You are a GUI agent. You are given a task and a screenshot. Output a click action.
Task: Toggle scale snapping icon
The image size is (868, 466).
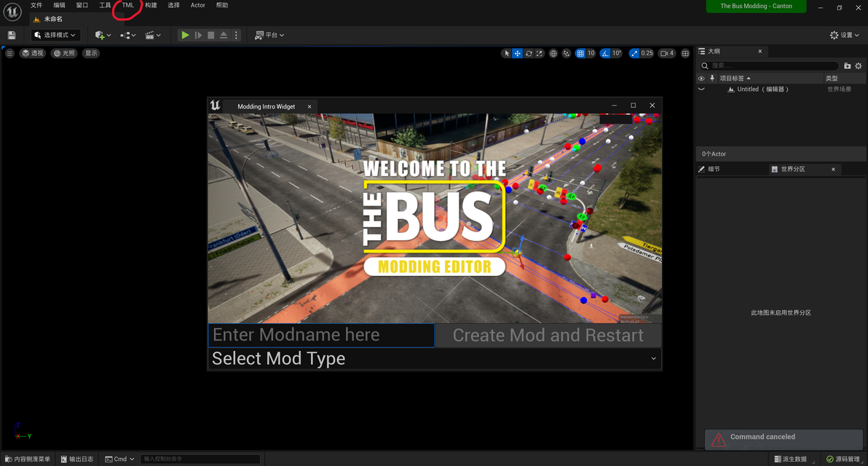(x=634, y=53)
